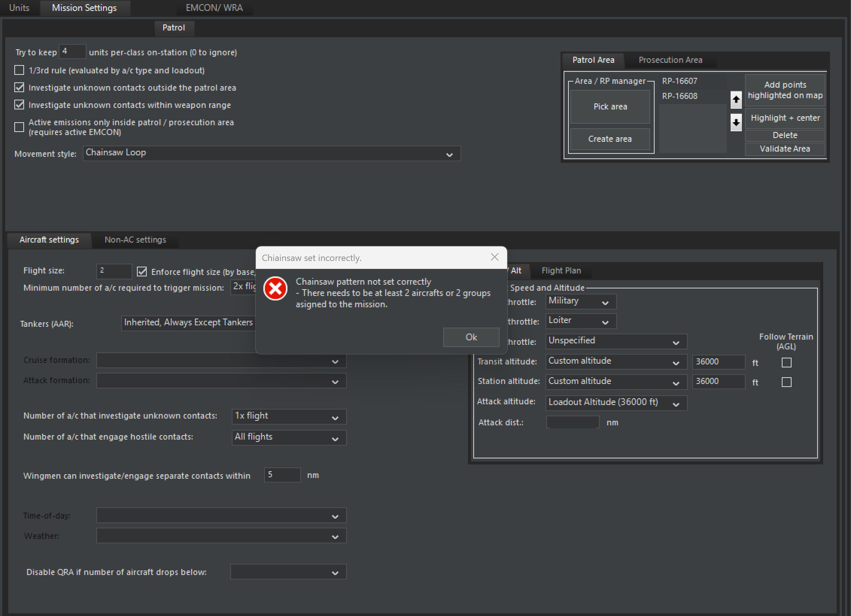Screen dimensions: 851x616
Task: Select RP-16608 in the reference point list
Action: (x=679, y=96)
